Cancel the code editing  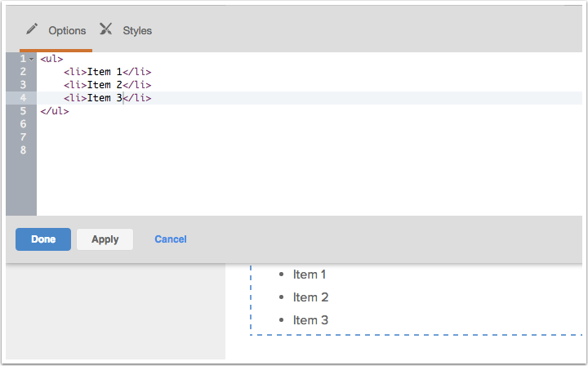point(171,239)
